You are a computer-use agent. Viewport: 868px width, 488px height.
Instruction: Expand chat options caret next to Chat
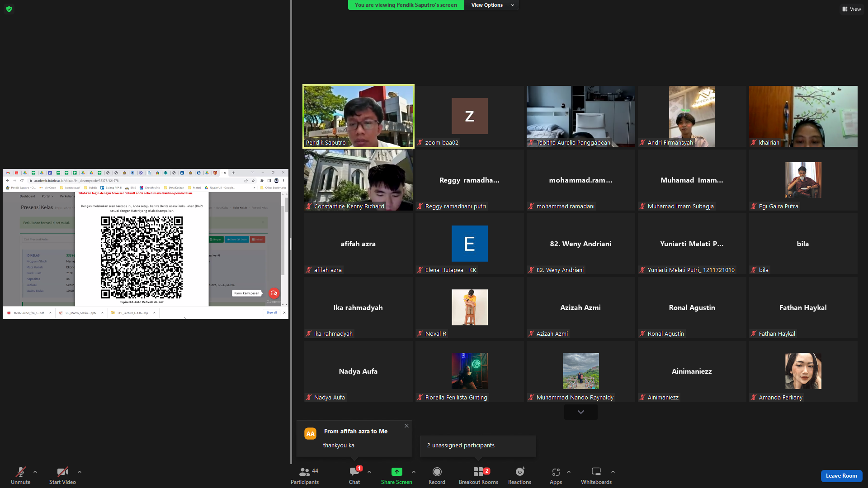369,472
